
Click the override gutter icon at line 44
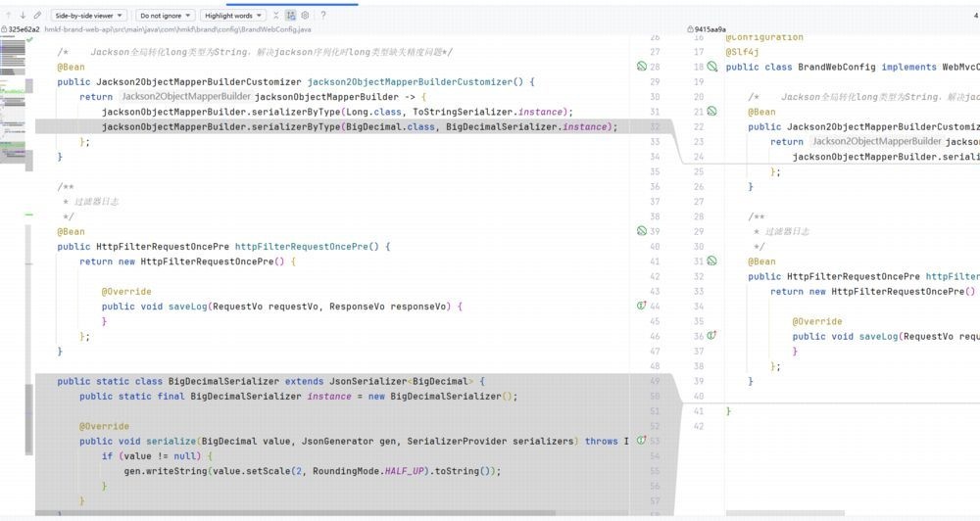[x=642, y=306]
